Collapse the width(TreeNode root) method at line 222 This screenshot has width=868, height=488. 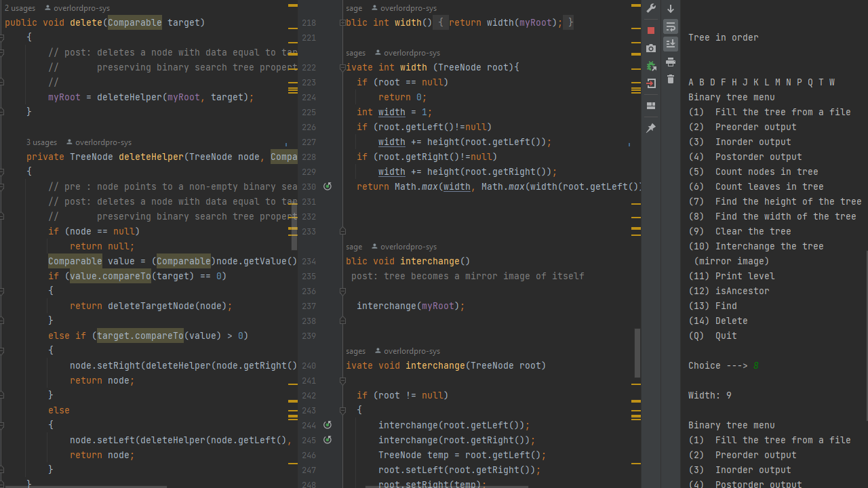click(342, 67)
